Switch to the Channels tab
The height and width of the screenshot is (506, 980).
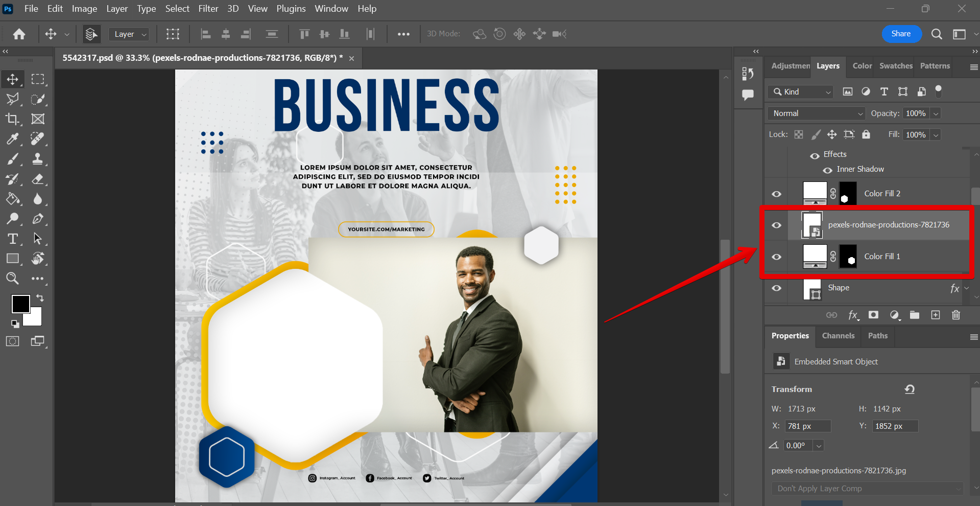tap(838, 336)
